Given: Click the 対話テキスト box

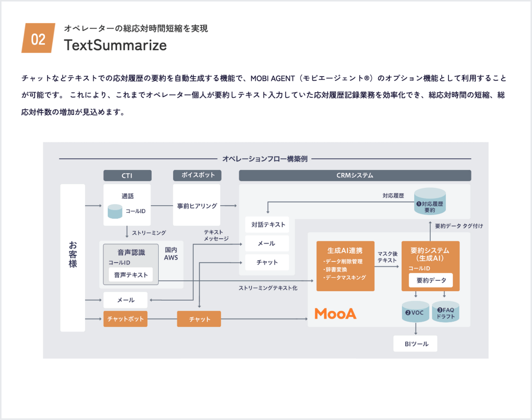Looking at the screenshot, I should click(267, 225).
